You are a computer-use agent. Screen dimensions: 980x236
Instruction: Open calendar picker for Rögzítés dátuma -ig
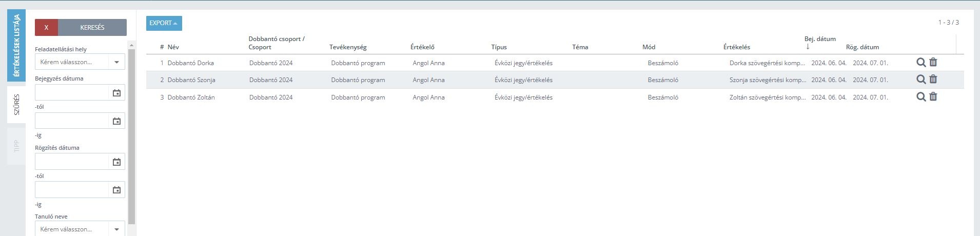click(116, 190)
